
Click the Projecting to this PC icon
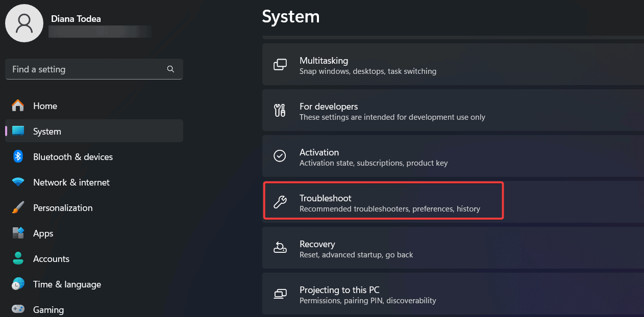pos(280,294)
